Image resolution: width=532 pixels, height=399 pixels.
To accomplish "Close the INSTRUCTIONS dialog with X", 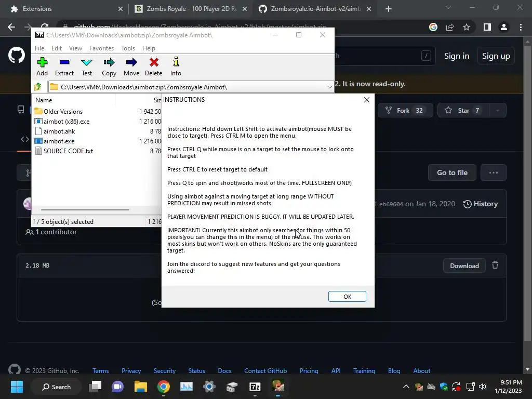I will 366,100.
